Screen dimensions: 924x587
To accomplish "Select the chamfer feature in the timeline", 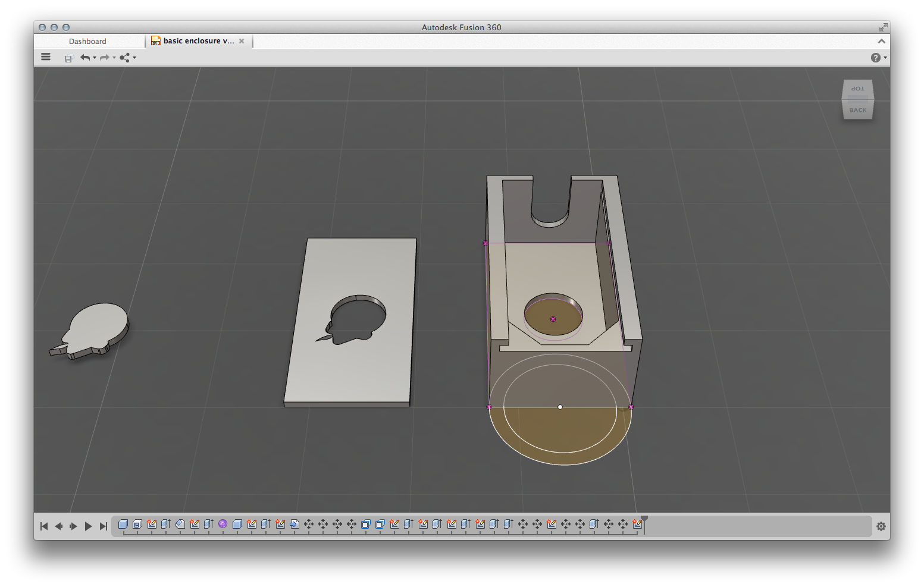I will pos(180,524).
